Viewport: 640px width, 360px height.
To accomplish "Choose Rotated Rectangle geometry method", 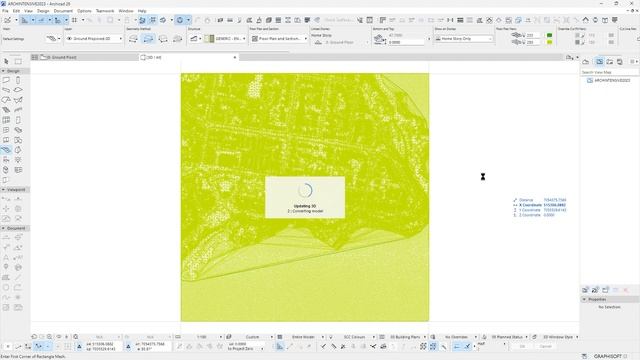I will 163,39.
